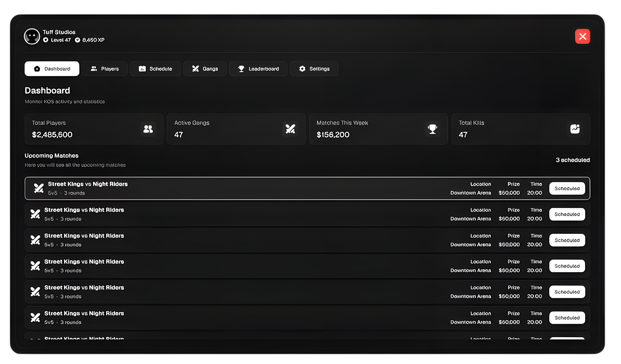621x364 pixels.
Task: Close the panel with the red X button
Action: click(x=583, y=36)
